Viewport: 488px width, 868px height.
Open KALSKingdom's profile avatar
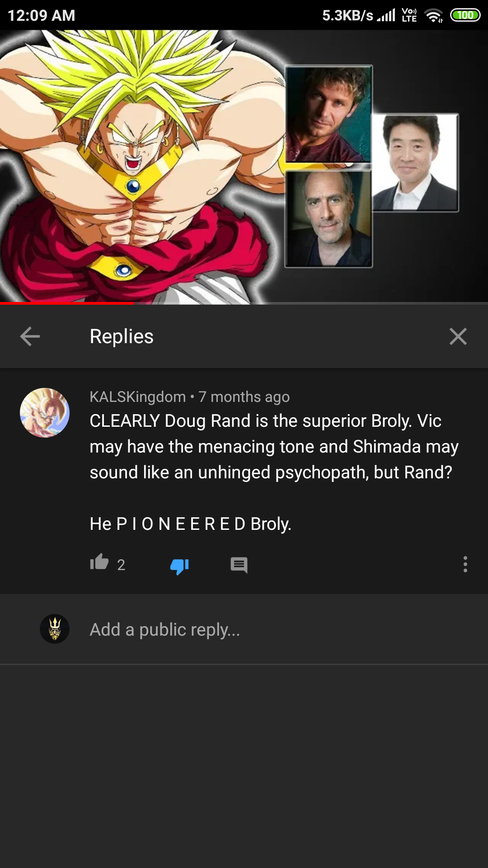point(45,412)
